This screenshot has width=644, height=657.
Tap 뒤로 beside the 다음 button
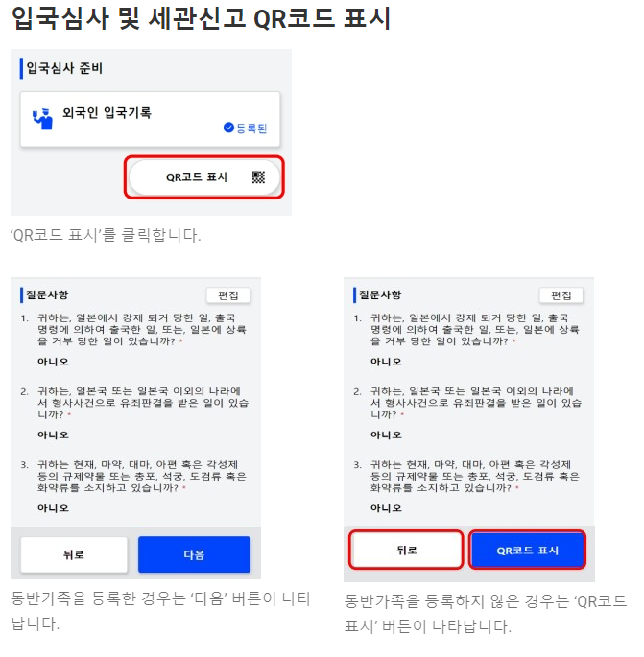[x=74, y=554]
